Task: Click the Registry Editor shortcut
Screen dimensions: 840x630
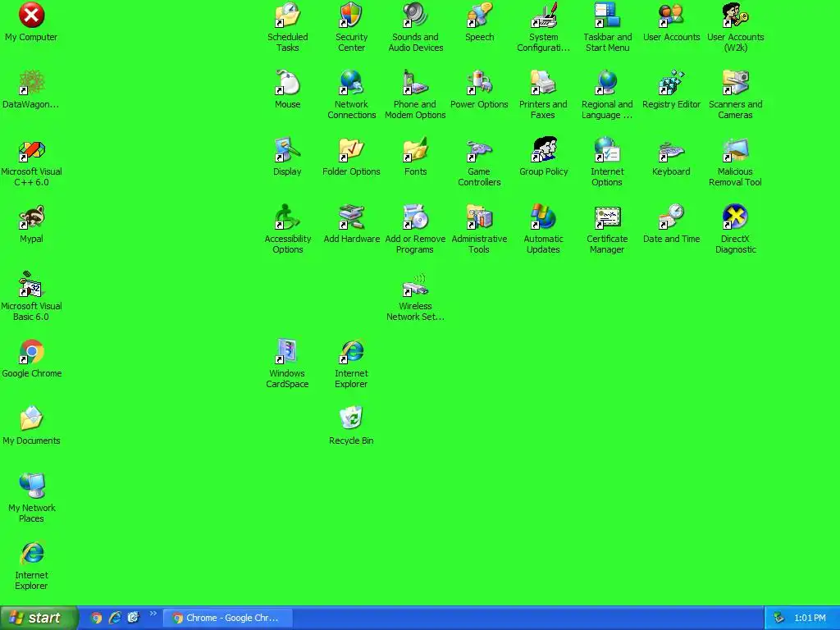Action: tap(671, 83)
